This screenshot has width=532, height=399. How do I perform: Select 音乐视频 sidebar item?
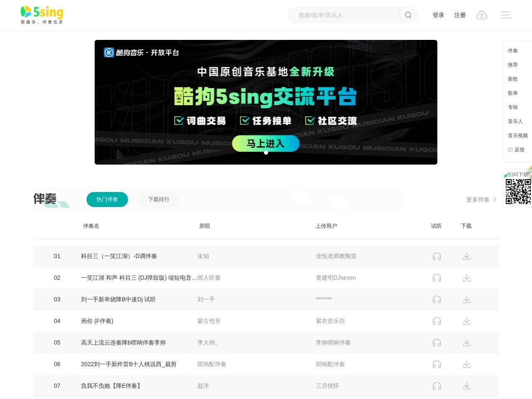[x=517, y=135]
